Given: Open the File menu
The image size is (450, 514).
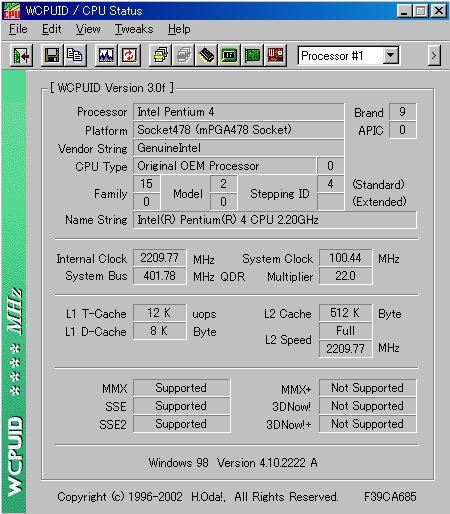Looking at the screenshot, I should tap(18, 29).
